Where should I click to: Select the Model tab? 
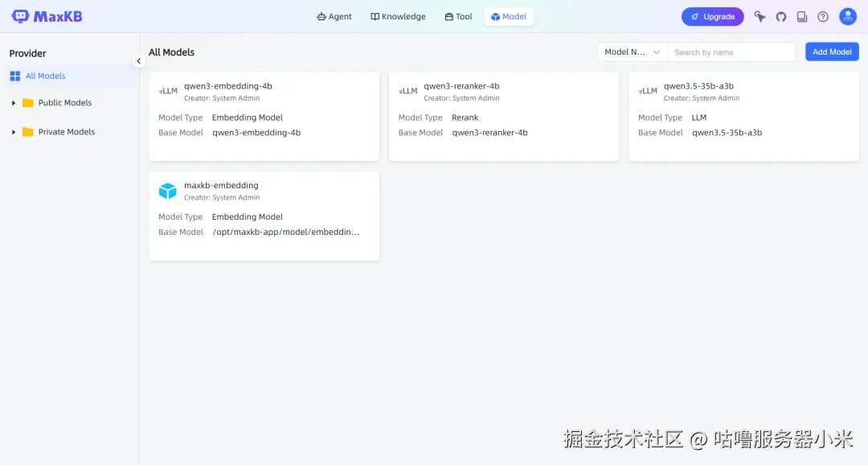coord(508,17)
